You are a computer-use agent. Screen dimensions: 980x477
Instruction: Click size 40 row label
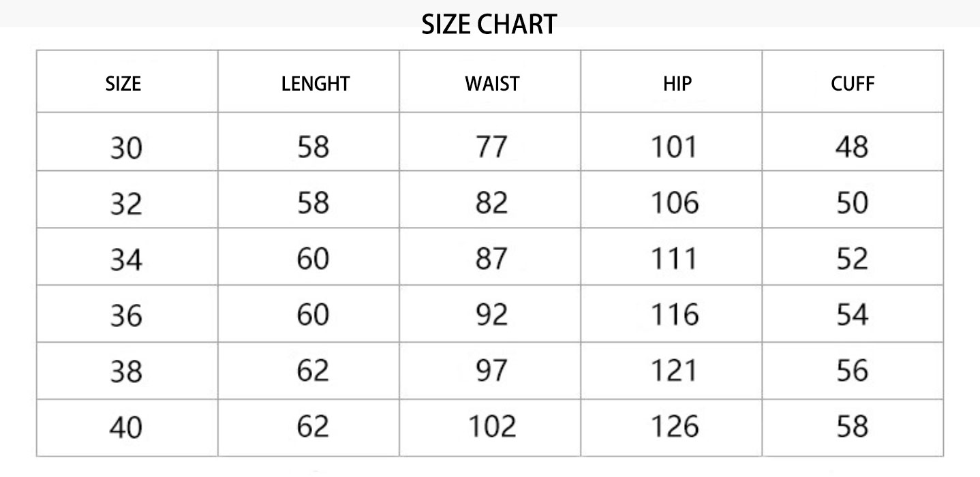point(126,428)
